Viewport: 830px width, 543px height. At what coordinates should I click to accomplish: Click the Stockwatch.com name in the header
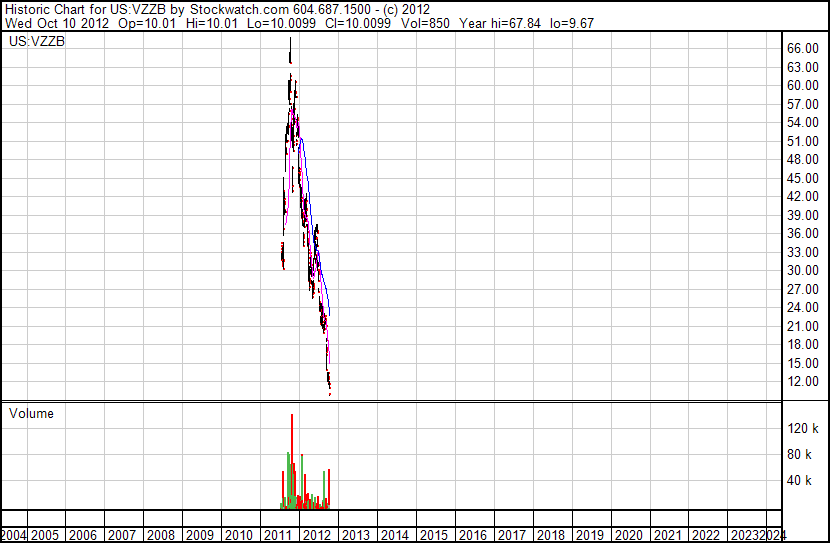(239, 8)
